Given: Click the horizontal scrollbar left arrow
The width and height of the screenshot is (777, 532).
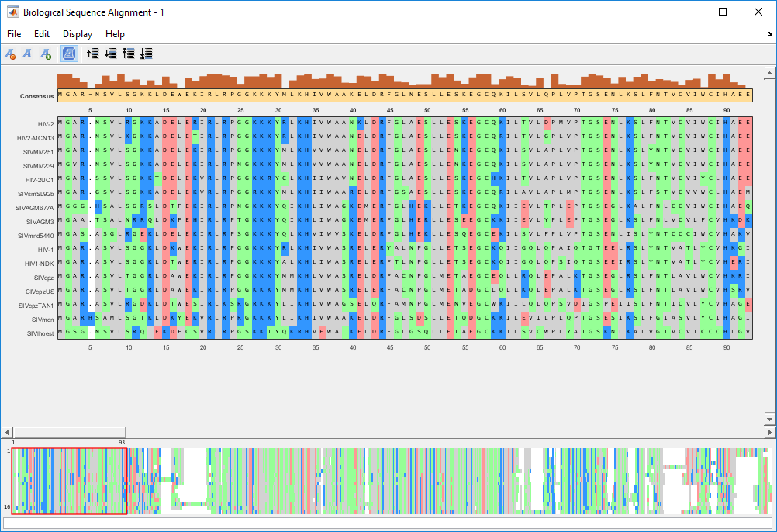Looking at the screenshot, I should tap(6, 433).
